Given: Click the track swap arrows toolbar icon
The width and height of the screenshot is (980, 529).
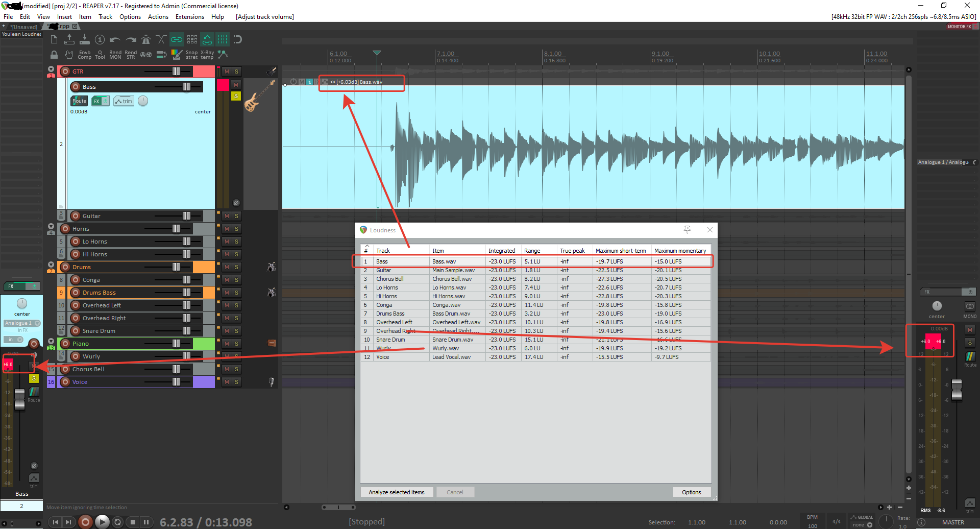Looking at the screenshot, I should 161,55.
